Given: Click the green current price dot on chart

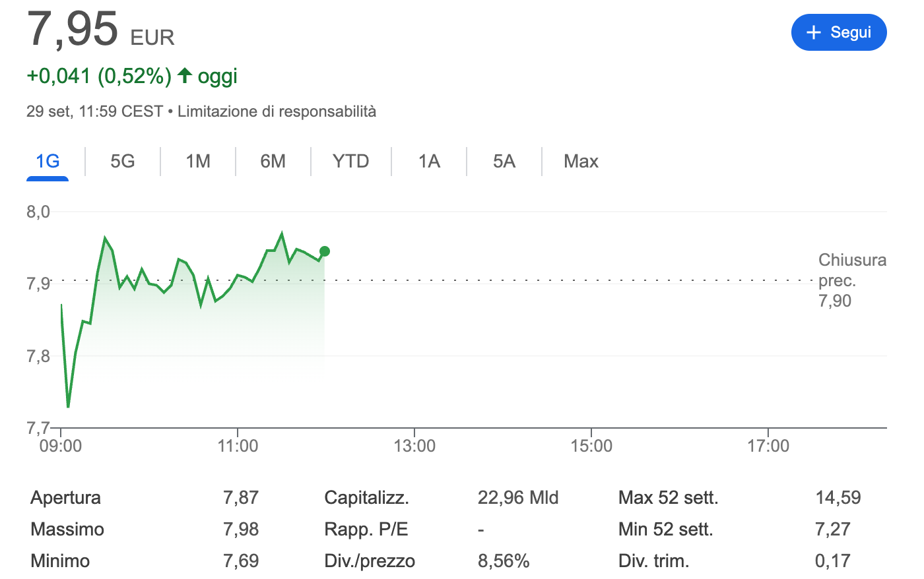Looking at the screenshot, I should coord(324,251).
